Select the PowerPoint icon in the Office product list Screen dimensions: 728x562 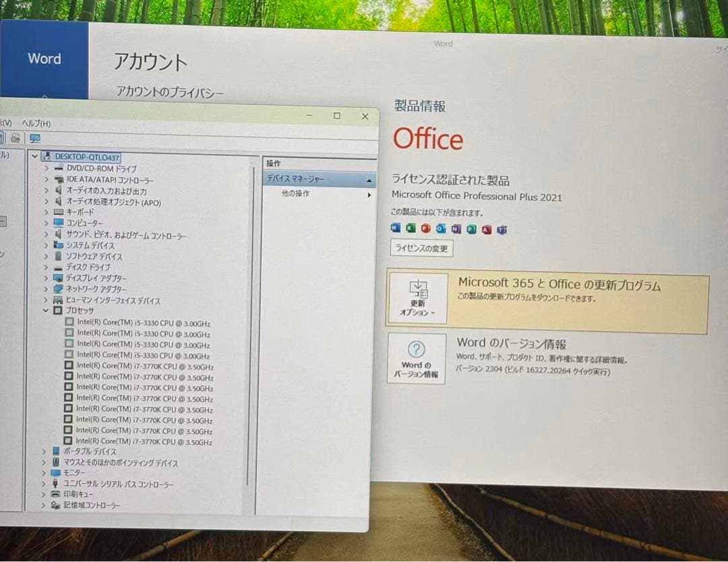pyautogui.click(x=425, y=228)
